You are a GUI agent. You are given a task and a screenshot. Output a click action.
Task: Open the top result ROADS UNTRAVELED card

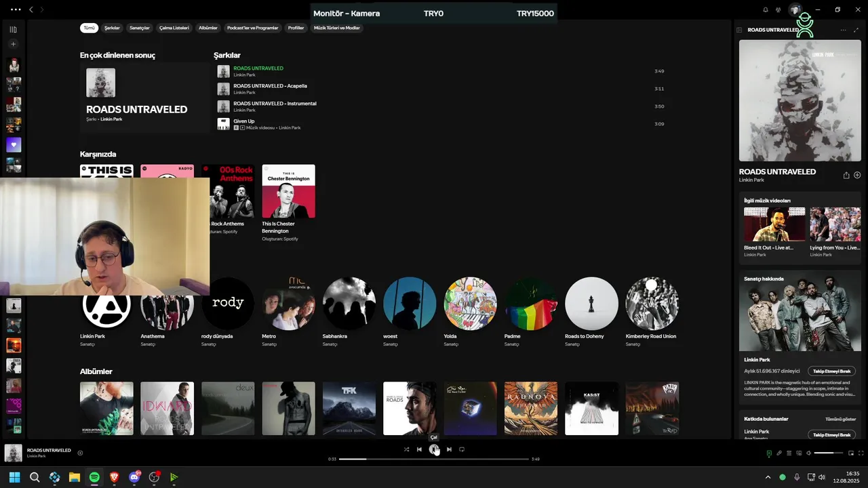pyautogui.click(x=144, y=98)
